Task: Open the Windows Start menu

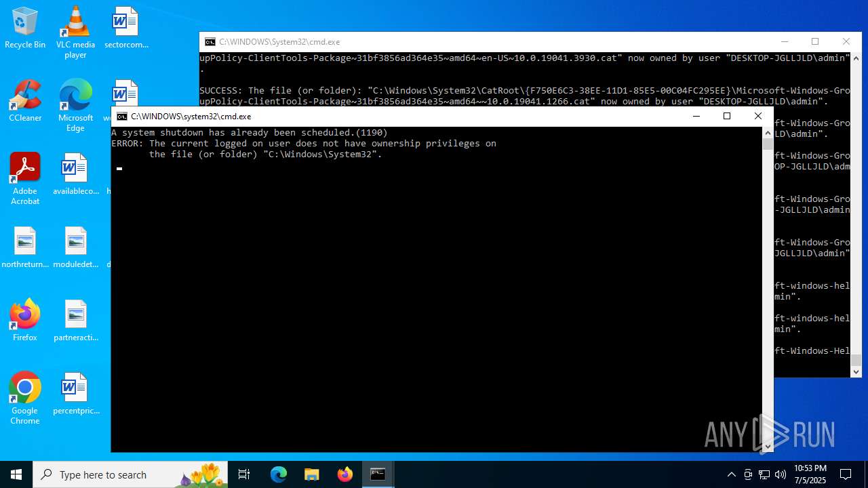Action: pos(16,474)
